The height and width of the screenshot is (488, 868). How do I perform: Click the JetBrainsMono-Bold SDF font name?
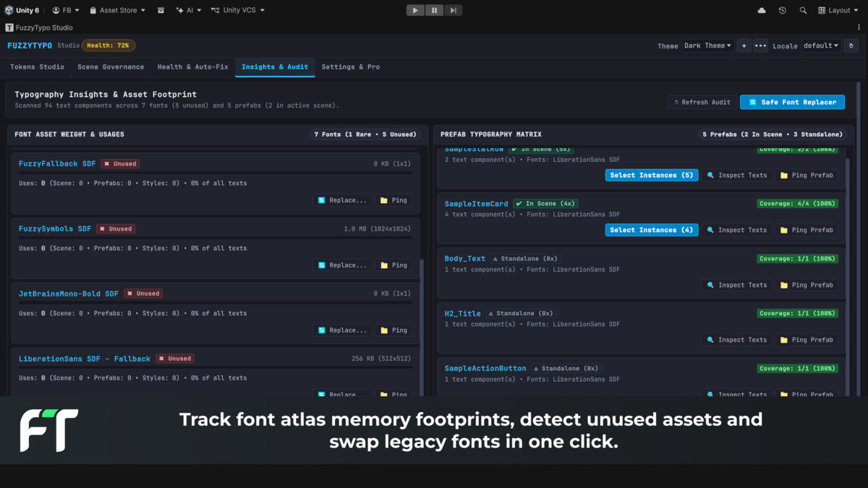point(69,294)
